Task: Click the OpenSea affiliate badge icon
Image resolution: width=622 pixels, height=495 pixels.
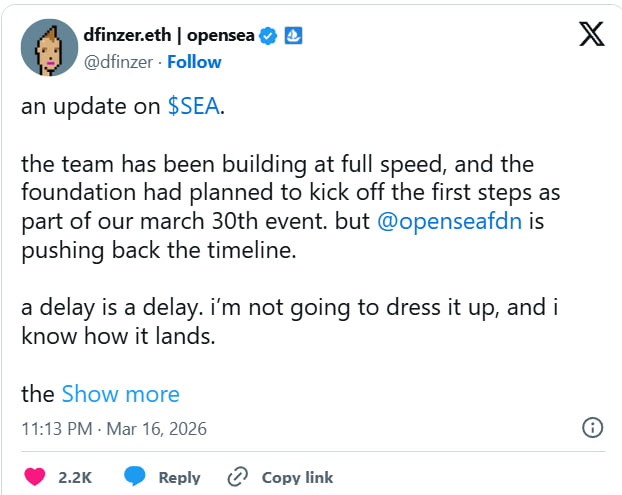Action: click(x=294, y=37)
